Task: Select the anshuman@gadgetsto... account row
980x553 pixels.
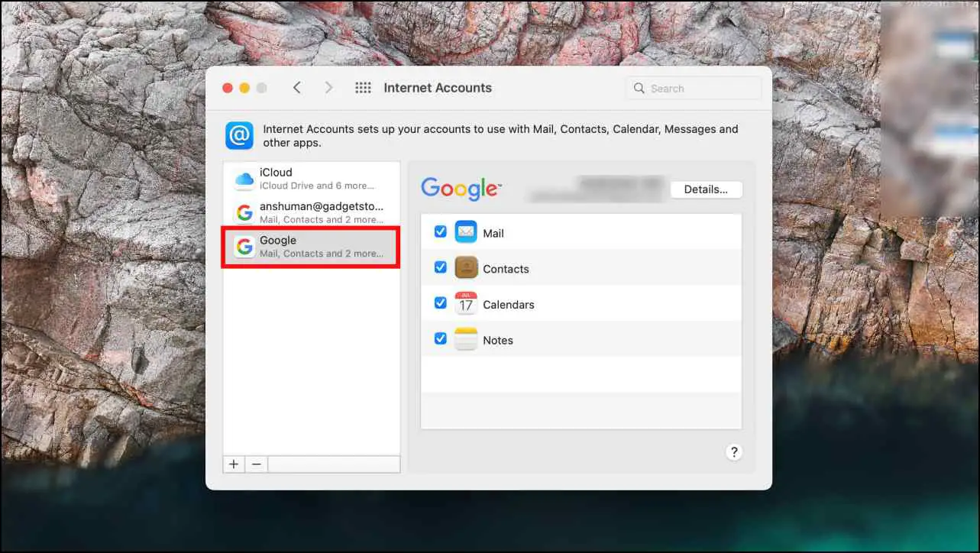Action: click(312, 212)
